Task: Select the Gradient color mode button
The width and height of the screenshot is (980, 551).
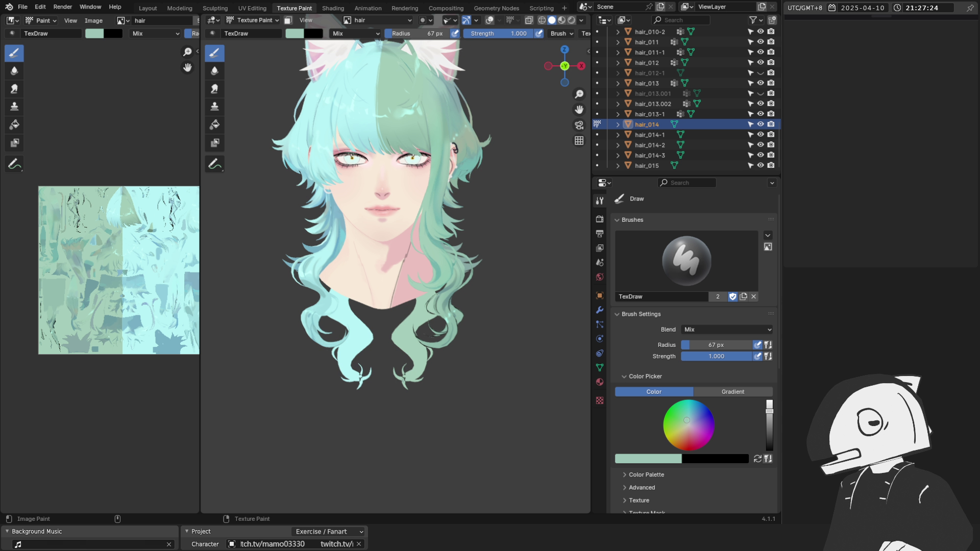Action: click(733, 392)
